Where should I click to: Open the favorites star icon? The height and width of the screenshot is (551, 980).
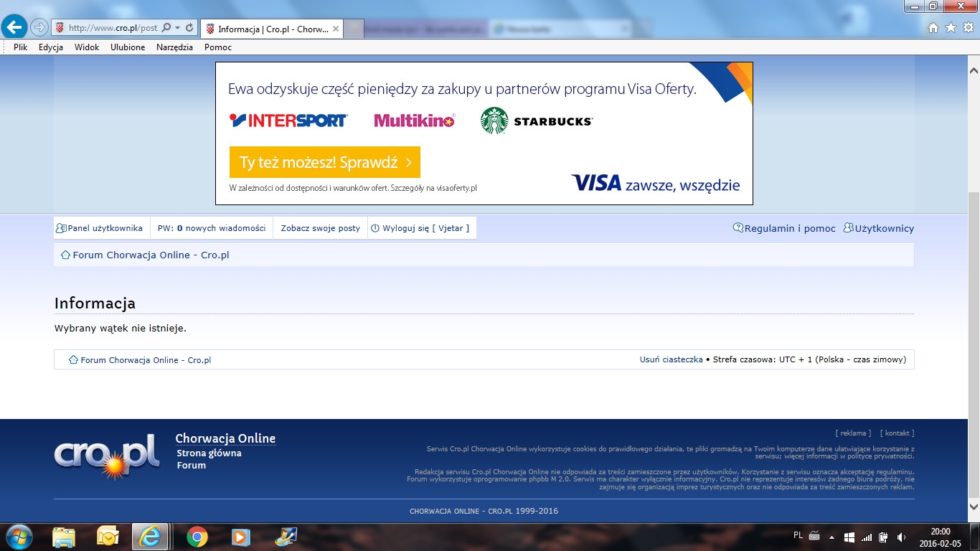click(x=951, y=28)
